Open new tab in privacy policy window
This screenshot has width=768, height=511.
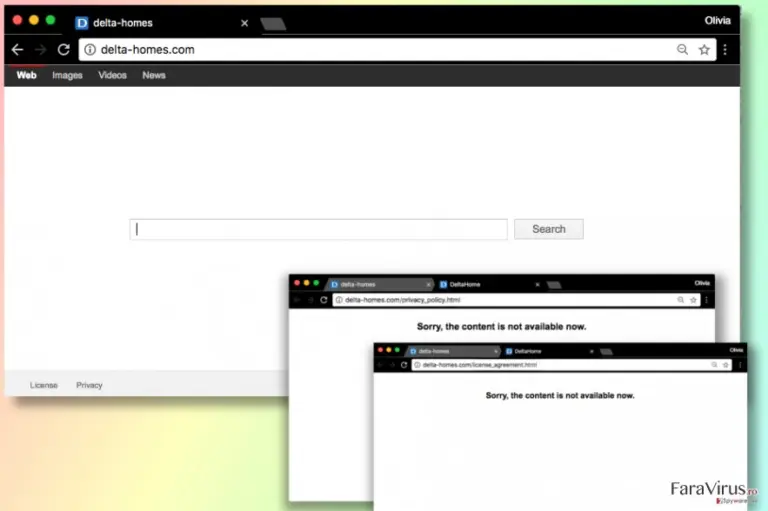553,285
